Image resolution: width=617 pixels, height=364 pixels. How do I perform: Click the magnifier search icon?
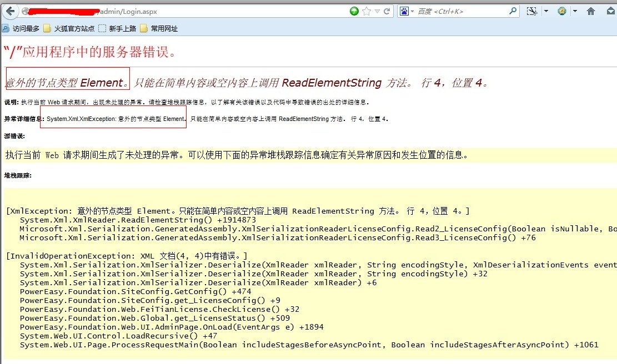513,11
